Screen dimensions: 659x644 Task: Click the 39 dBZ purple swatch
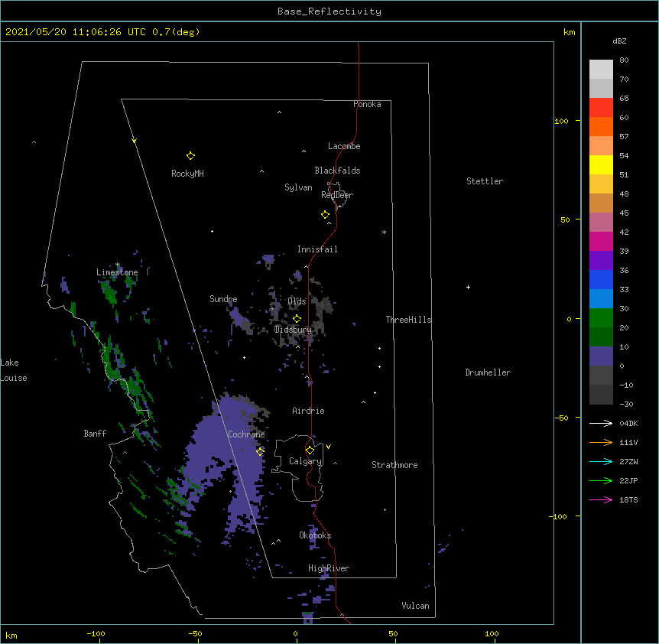click(601, 260)
